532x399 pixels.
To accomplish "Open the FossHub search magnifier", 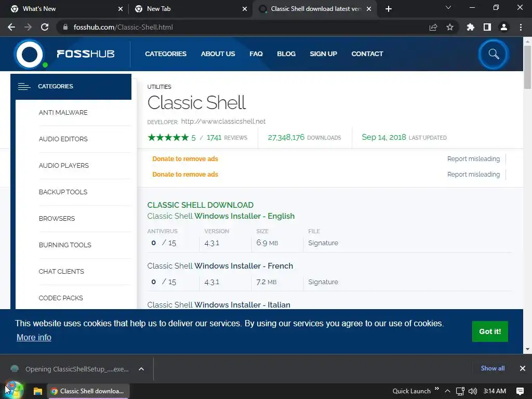I will (494, 54).
